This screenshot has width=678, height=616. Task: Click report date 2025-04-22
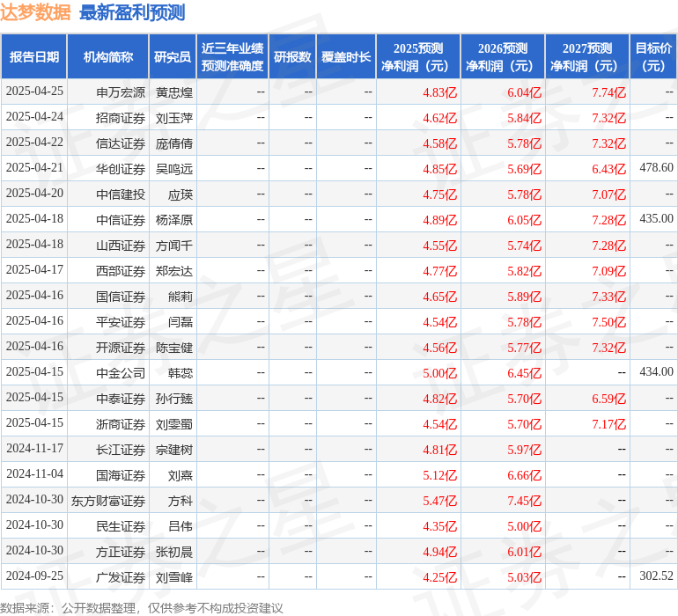click(x=34, y=142)
